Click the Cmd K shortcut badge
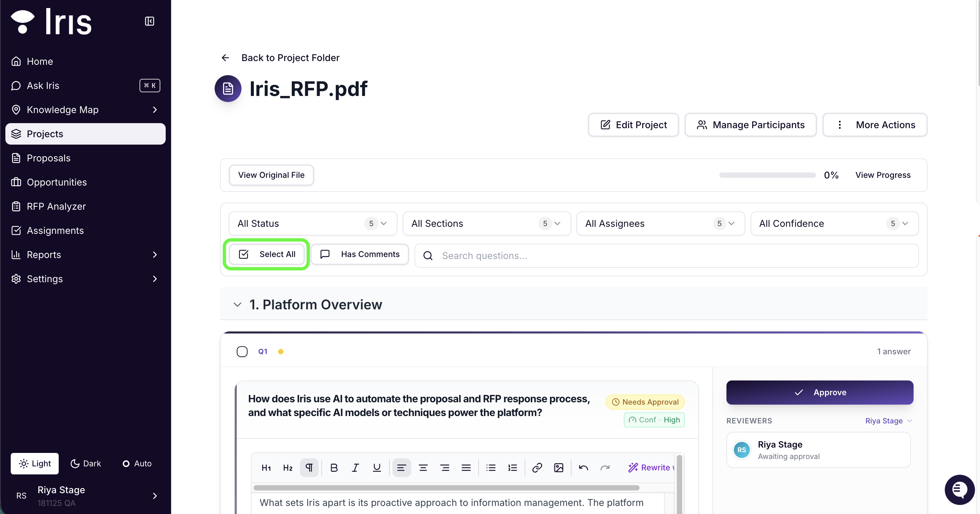The image size is (980, 514). (x=150, y=85)
